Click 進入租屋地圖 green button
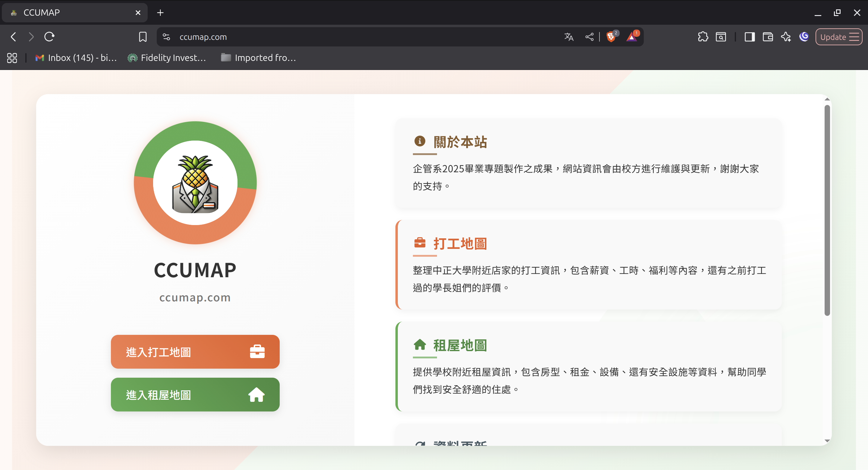 click(195, 395)
